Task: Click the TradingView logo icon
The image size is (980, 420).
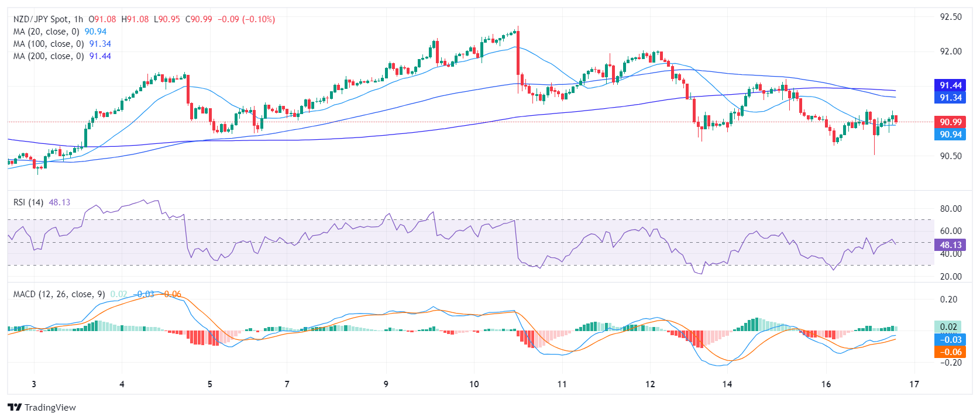Action: click(x=15, y=408)
